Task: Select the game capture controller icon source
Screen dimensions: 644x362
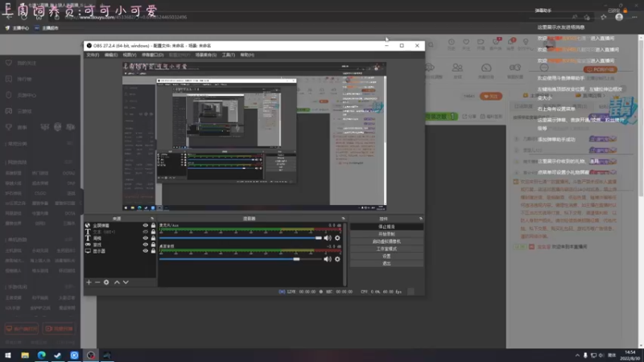Action: pyautogui.click(x=120, y=245)
